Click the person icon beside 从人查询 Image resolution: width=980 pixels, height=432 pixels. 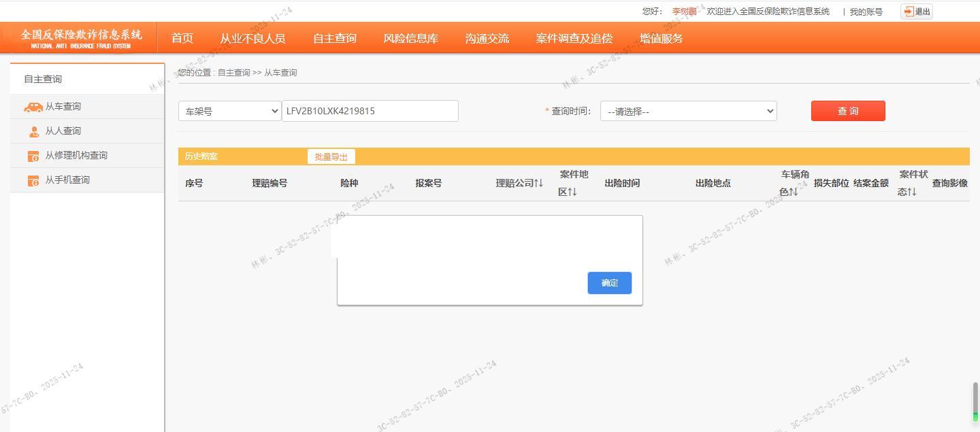[x=33, y=131]
